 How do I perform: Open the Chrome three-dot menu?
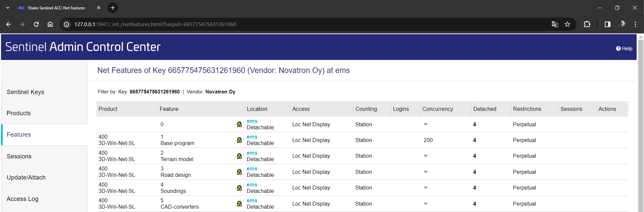[x=635, y=24]
